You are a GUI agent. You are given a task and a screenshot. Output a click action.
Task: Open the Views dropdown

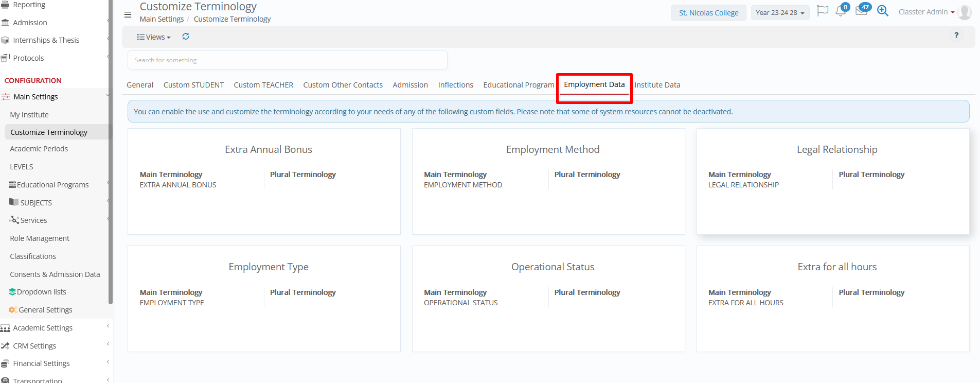154,37
